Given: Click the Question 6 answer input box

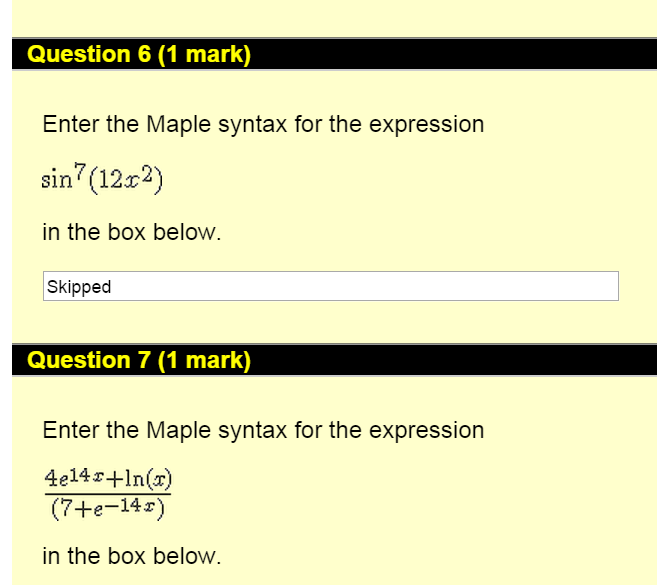Looking at the screenshot, I should [331, 286].
